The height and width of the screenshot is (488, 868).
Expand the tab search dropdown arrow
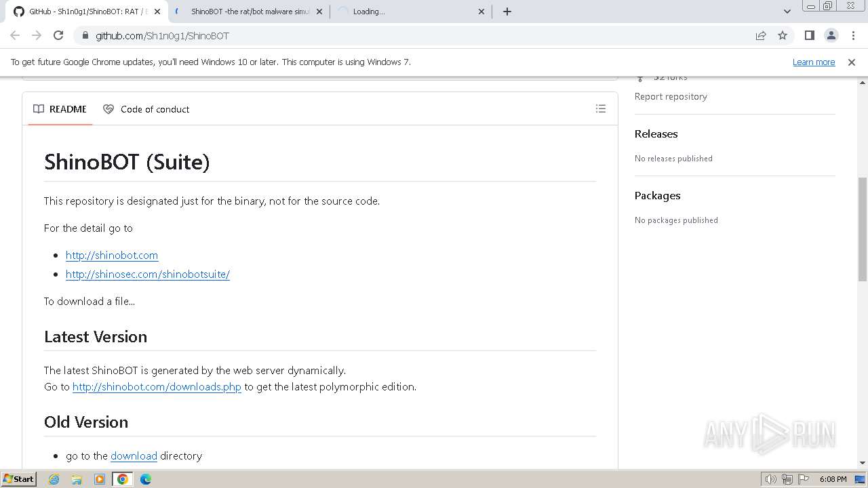tap(787, 12)
